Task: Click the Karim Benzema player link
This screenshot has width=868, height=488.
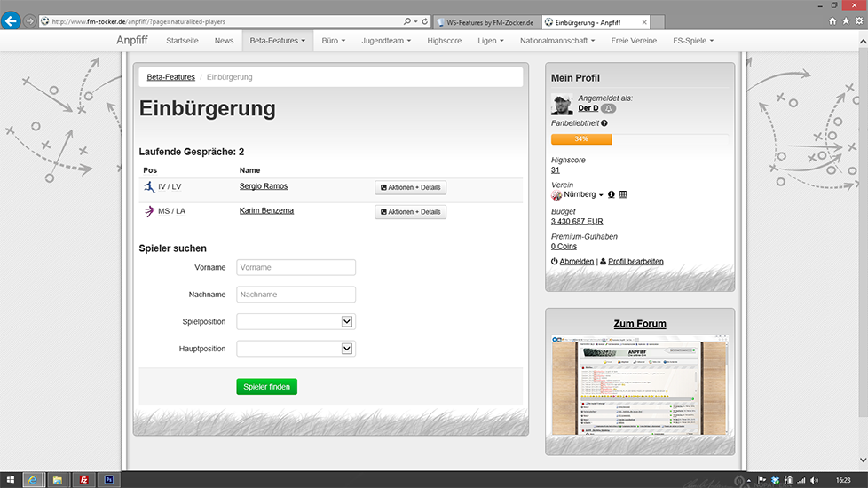Action: [x=266, y=211]
